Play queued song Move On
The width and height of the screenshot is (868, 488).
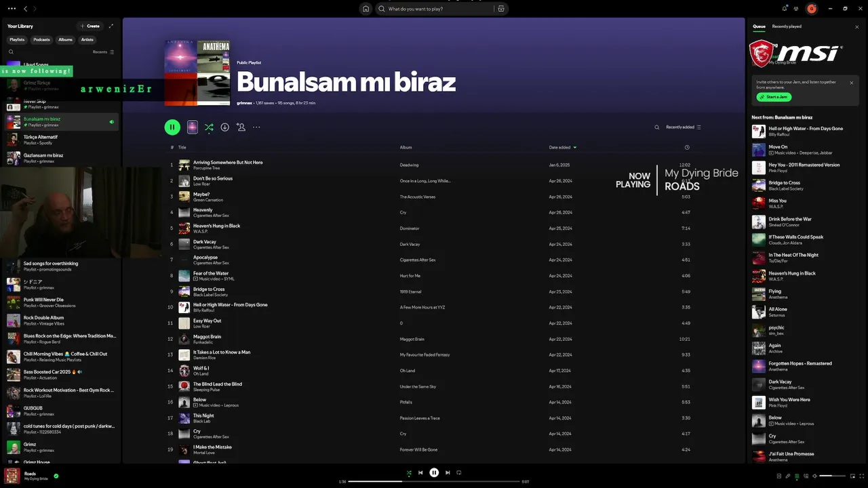pos(804,149)
